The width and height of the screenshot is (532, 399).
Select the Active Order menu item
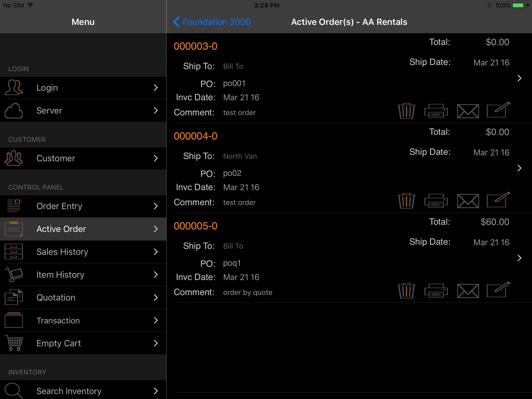[x=82, y=229]
